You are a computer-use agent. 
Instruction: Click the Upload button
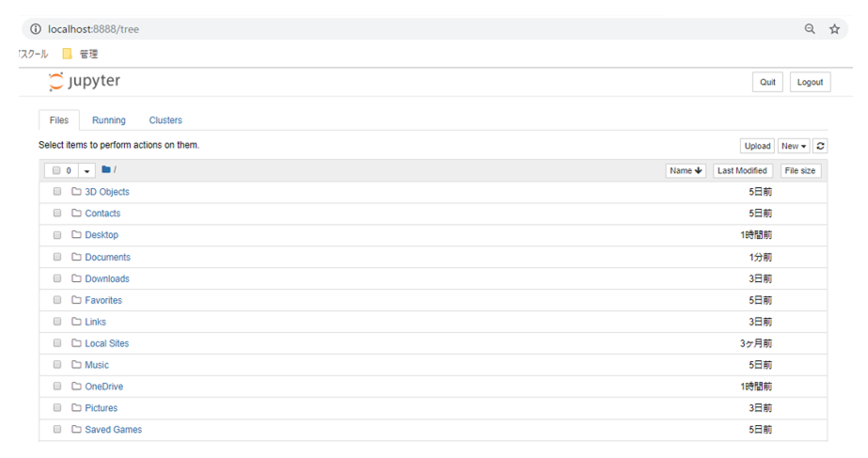coord(757,146)
